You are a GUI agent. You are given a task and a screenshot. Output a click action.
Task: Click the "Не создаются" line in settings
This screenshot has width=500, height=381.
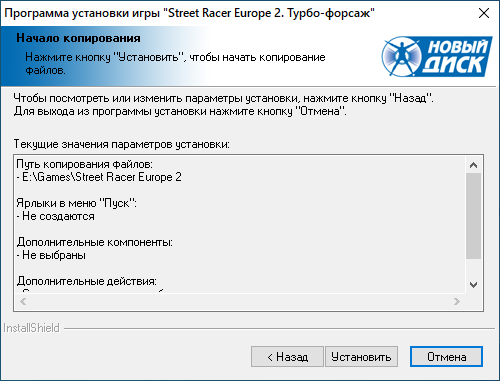[x=56, y=216]
